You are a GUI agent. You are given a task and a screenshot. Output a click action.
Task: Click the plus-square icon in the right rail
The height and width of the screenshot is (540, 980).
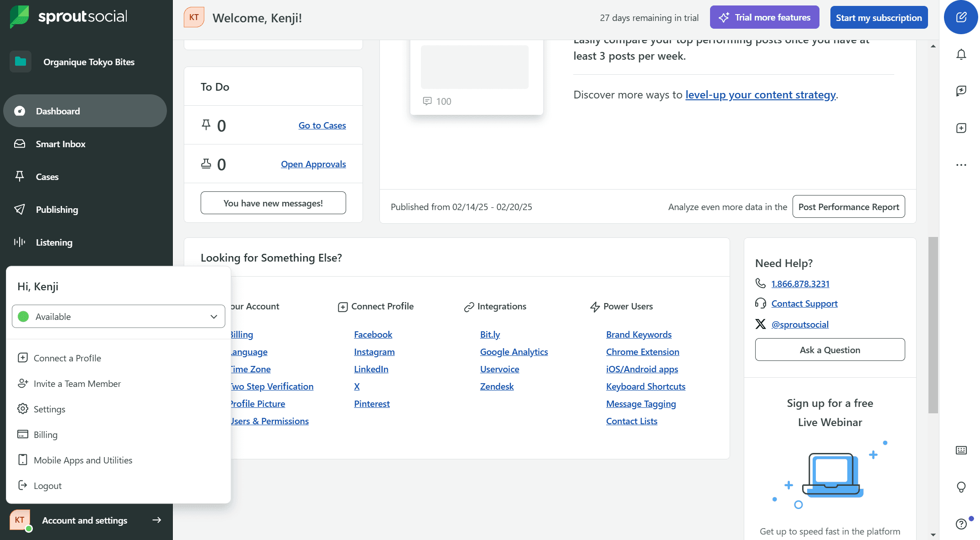(961, 128)
